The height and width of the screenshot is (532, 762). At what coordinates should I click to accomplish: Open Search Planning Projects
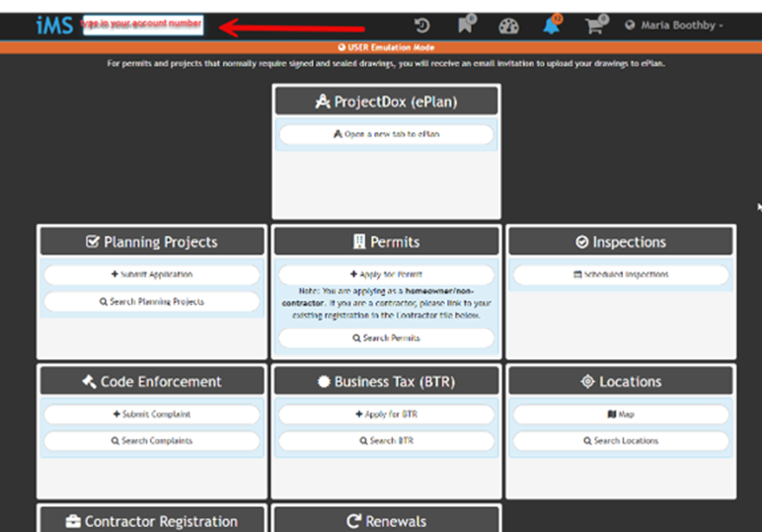[x=152, y=302]
